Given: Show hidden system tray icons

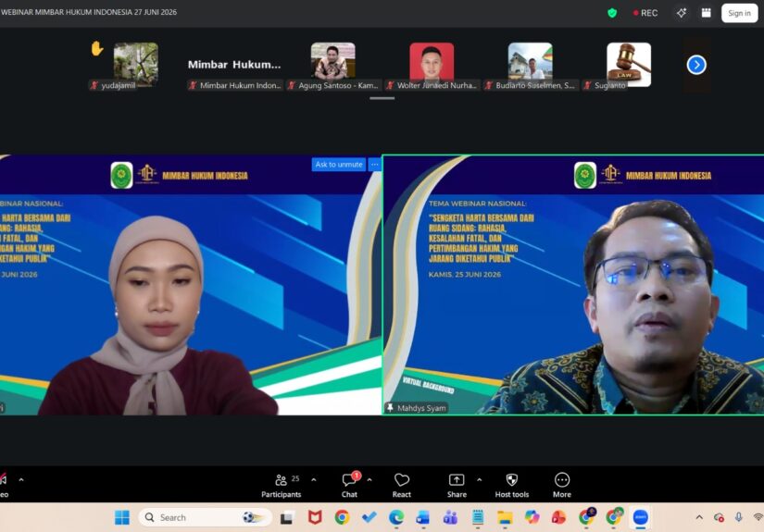Looking at the screenshot, I should pos(699,517).
